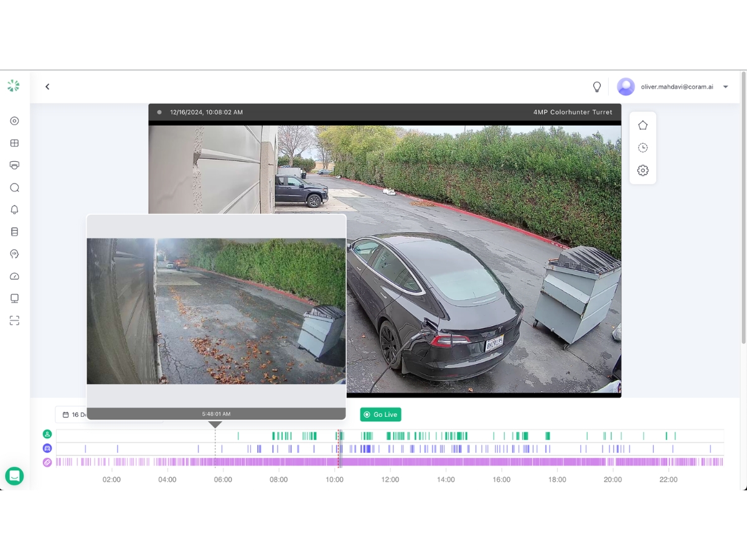Open the green chat support bubble
Viewport: 747px width, 560px height.
14,476
